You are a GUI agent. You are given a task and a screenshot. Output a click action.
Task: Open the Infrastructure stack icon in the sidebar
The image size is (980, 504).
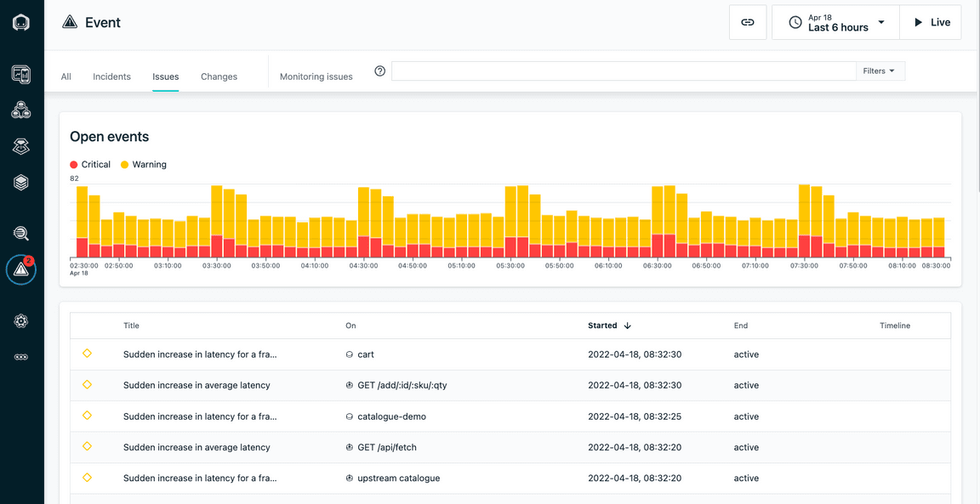21,183
